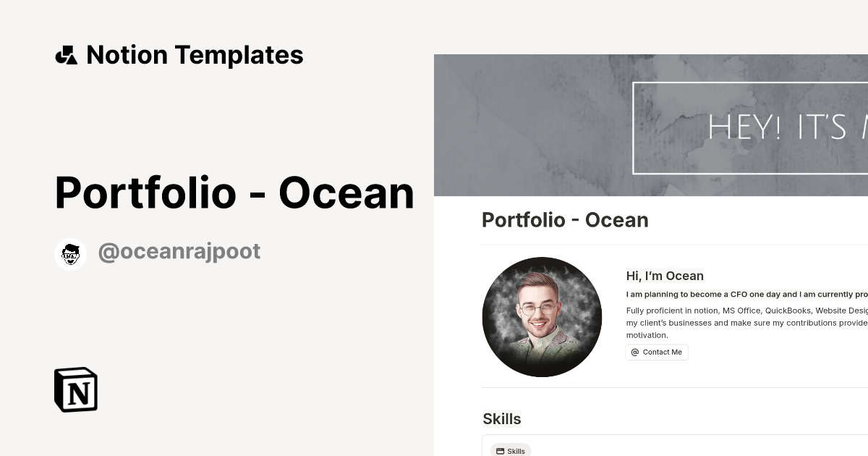The width and height of the screenshot is (868, 456).
Task: Click the @ icon inside the Contact Me button
Action: 634,352
